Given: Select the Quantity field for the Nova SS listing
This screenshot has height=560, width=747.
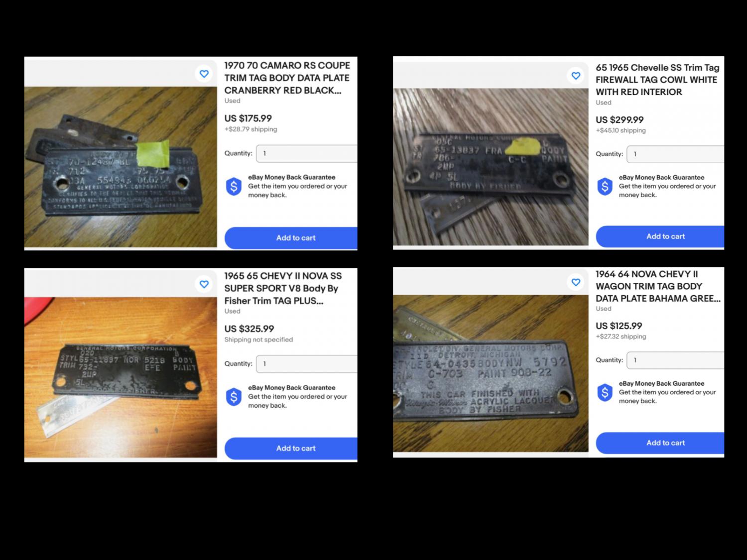Looking at the screenshot, I should pos(307,364).
